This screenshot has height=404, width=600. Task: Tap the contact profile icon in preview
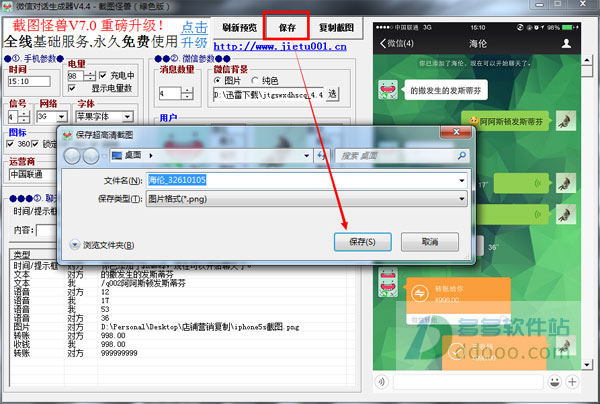click(x=566, y=43)
